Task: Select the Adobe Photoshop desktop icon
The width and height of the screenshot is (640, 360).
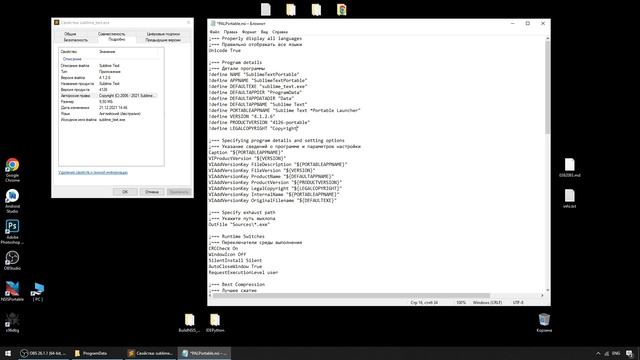Action: (x=12, y=231)
